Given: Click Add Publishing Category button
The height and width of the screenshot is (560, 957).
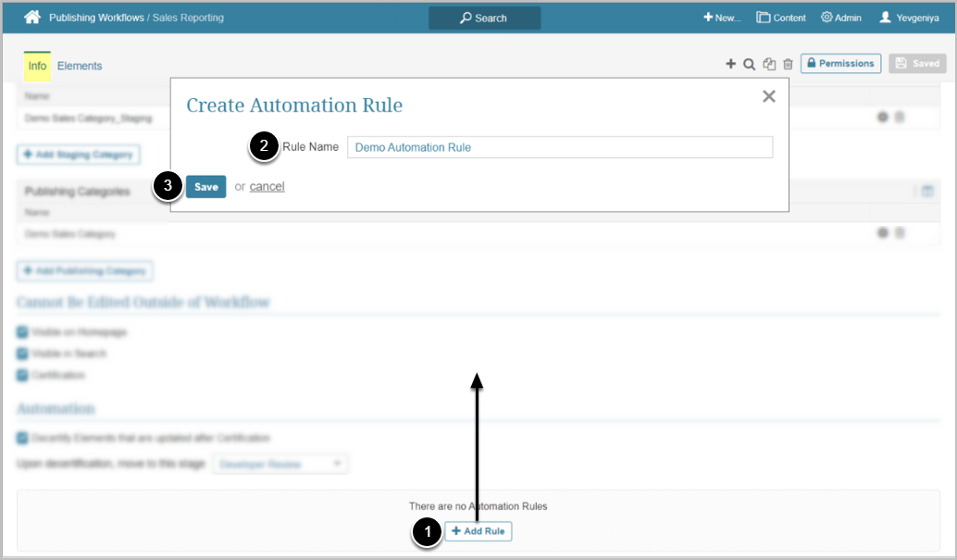Looking at the screenshot, I should (85, 270).
